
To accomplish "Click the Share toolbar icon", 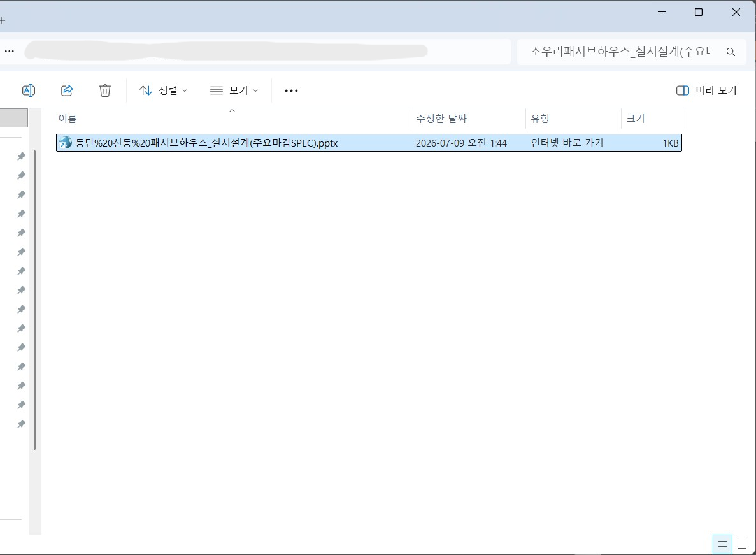I will point(67,90).
